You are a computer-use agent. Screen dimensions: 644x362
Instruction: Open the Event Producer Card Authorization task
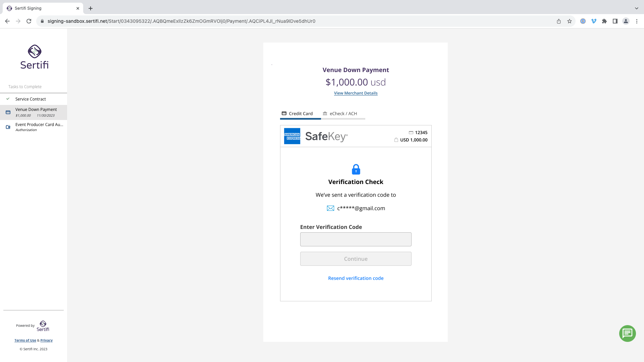(x=34, y=127)
